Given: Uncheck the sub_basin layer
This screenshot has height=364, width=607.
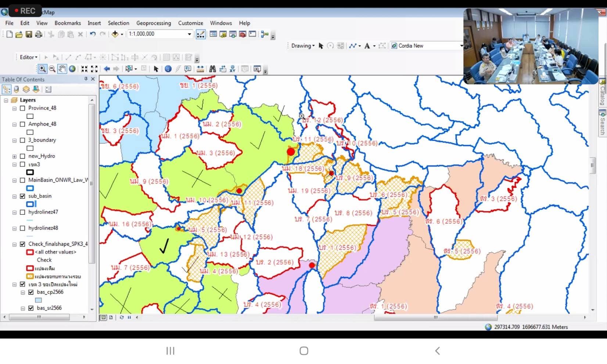Looking at the screenshot, I should click(x=23, y=196).
